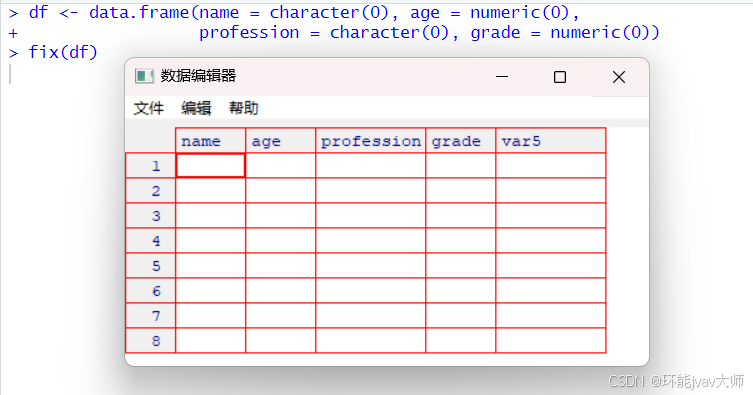753x395 pixels.
Task: Click the name cell in row 7
Action: [210, 315]
